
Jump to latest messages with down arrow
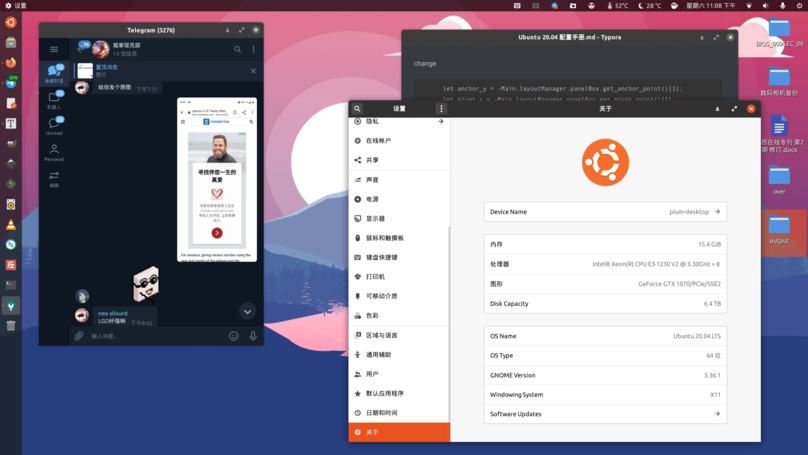(x=247, y=311)
